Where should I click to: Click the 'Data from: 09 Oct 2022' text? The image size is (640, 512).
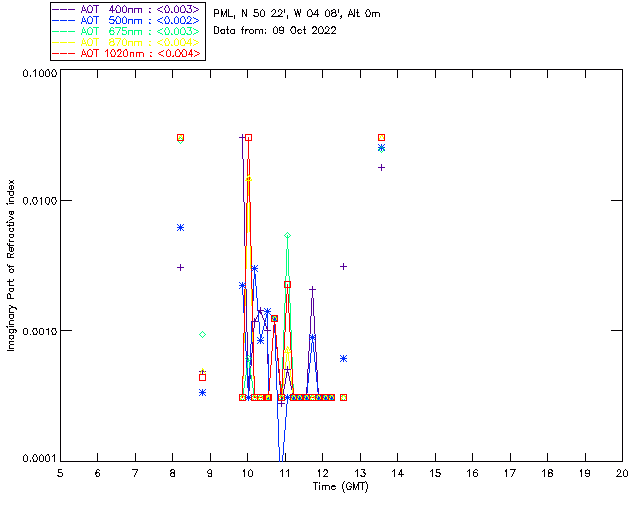[275, 31]
